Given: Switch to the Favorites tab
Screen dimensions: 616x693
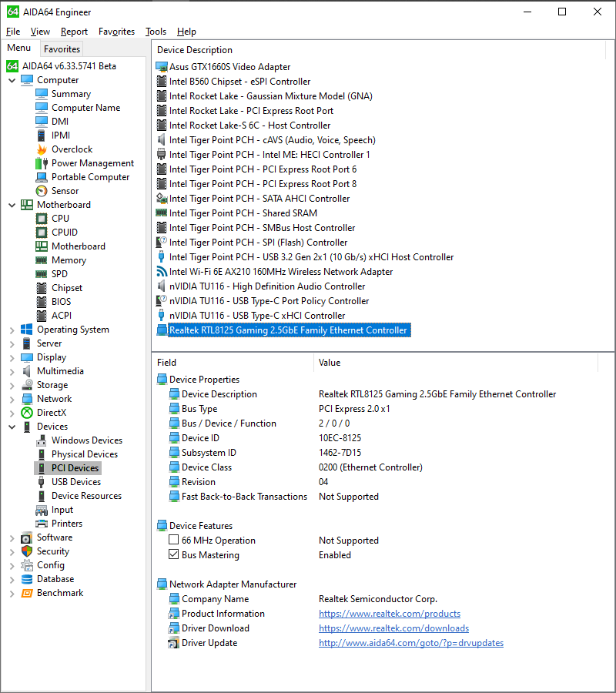Looking at the screenshot, I should (x=62, y=49).
